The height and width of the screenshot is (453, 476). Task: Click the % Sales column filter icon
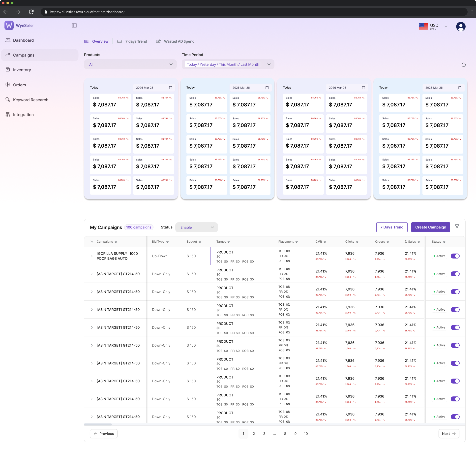click(x=419, y=242)
